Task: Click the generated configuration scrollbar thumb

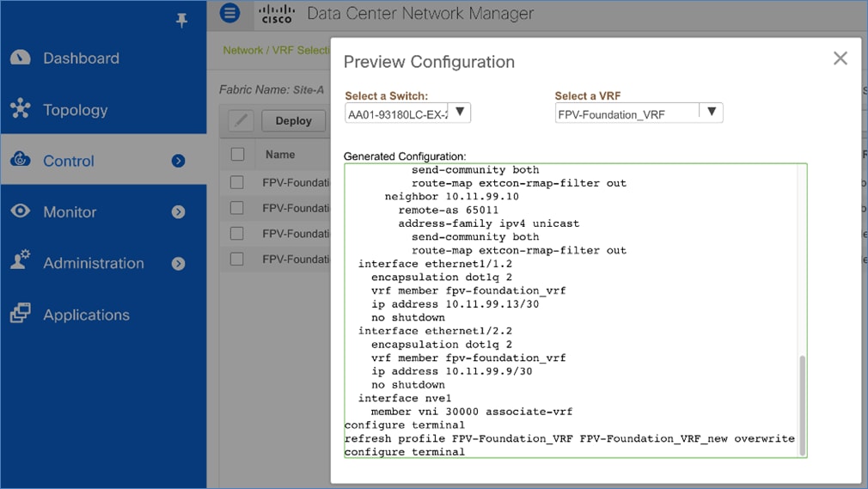Action: 802,406
